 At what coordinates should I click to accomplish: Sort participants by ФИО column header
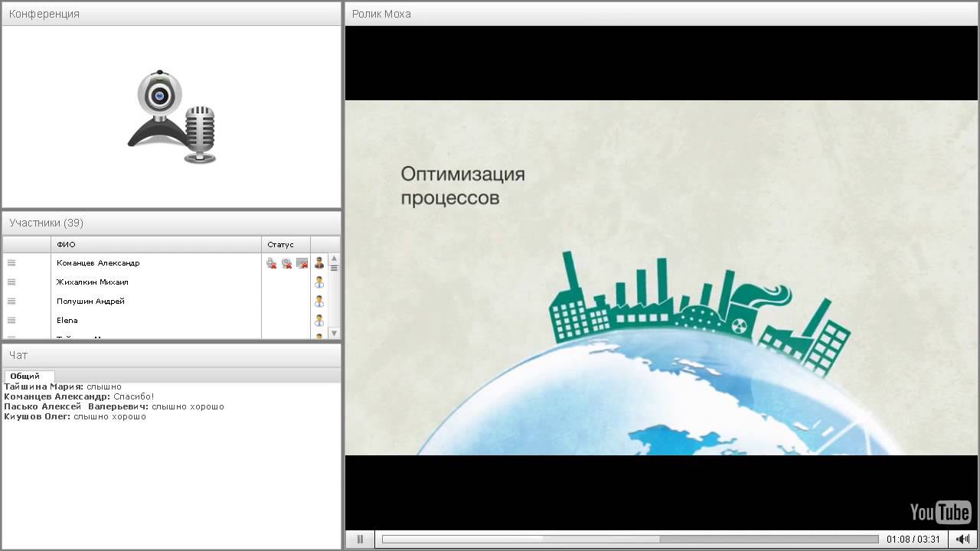click(x=156, y=244)
